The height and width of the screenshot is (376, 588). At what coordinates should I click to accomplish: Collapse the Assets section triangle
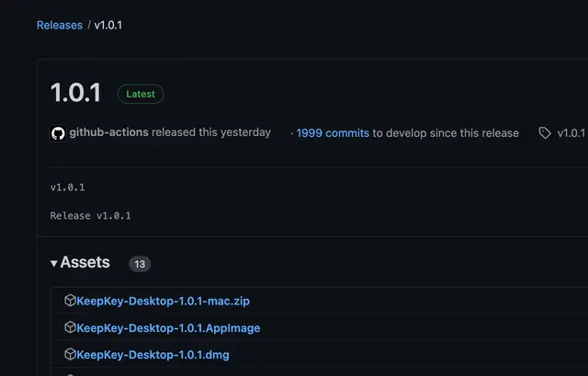(x=54, y=264)
